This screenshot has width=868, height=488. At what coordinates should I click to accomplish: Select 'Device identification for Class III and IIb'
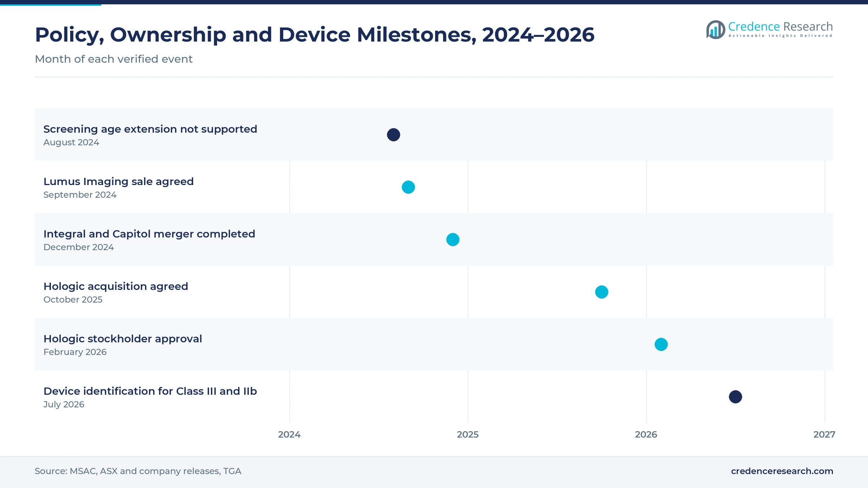(x=150, y=391)
